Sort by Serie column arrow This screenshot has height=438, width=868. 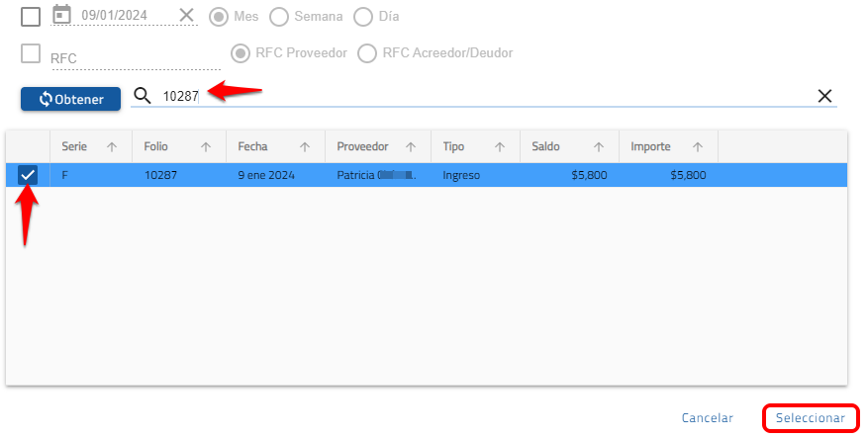(x=112, y=146)
